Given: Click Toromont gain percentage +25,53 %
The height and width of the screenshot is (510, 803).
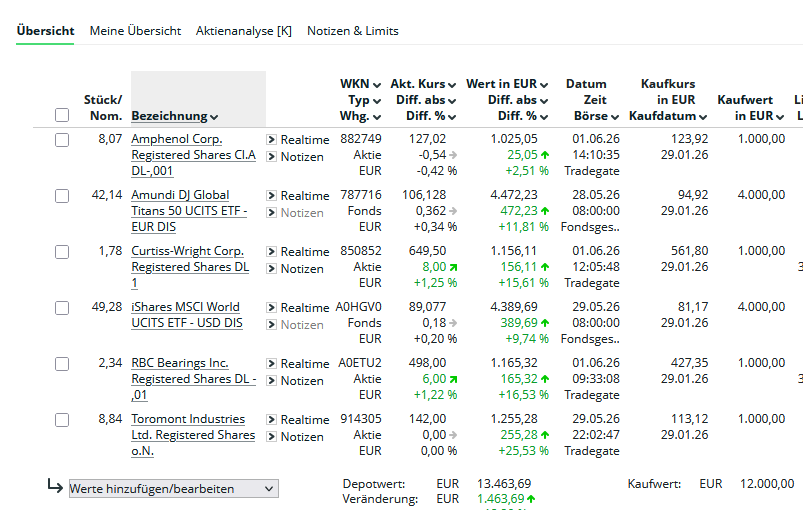Looking at the screenshot, I should (x=523, y=451).
